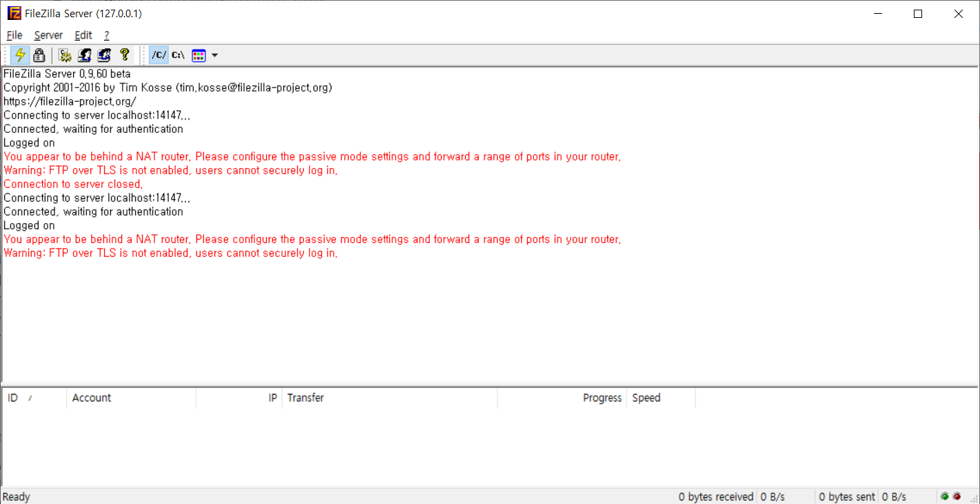
Task: Open the ? help menu
Action: (107, 35)
